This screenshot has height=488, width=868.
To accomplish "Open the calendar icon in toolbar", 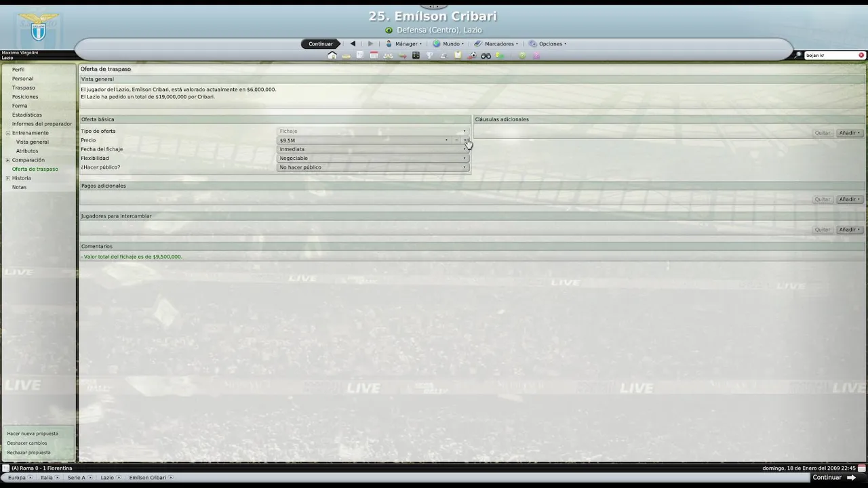I will pyautogui.click(x=374, y=56).
